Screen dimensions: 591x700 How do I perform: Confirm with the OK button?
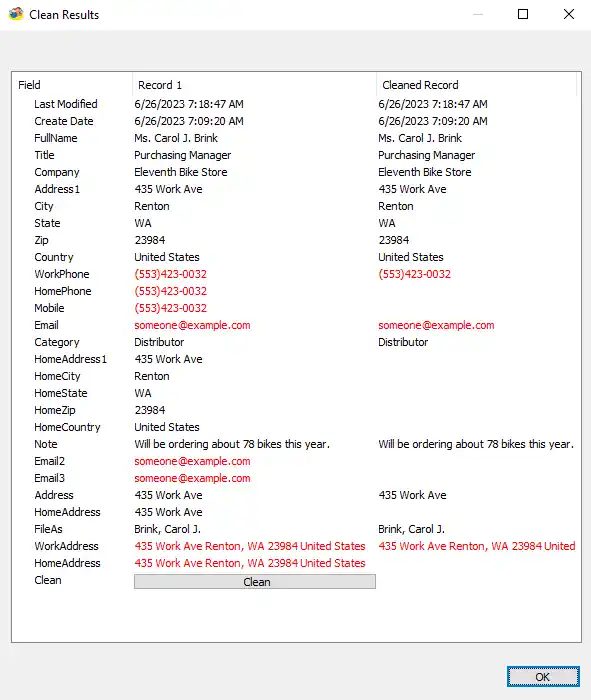click(543, 677)
